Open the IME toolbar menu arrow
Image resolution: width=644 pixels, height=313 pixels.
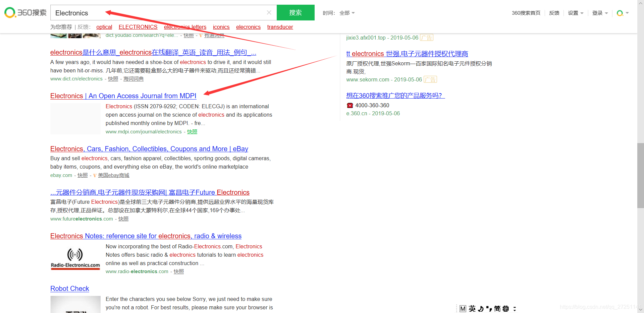click(515, 309)
